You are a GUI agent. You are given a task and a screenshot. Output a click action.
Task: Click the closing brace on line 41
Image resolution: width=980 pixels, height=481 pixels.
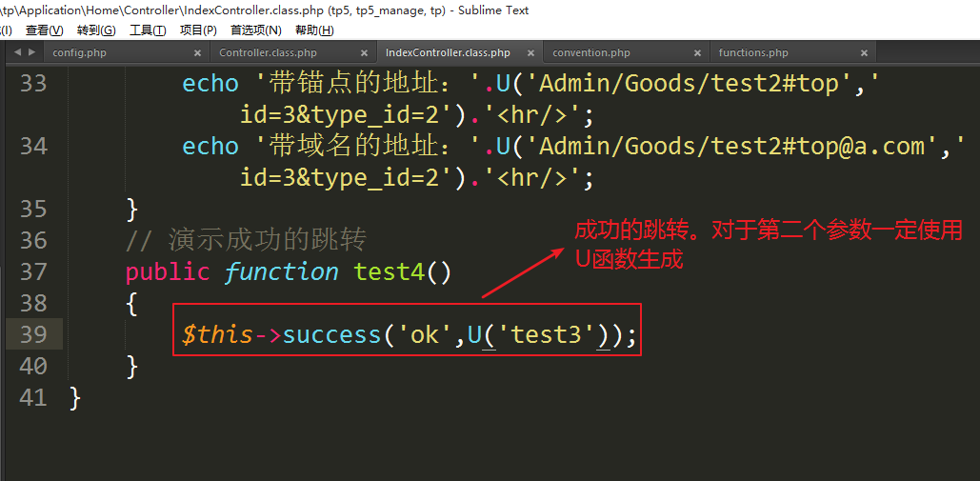[75, 398]
